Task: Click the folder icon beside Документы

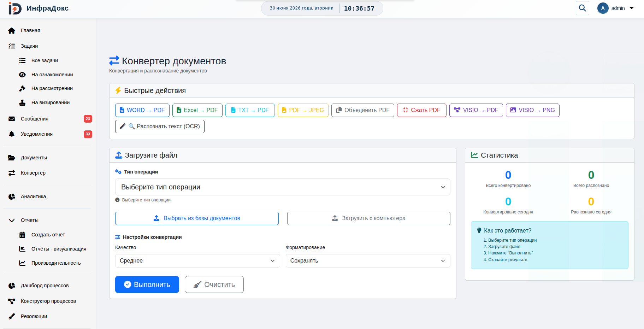Action: click(12, 158)
